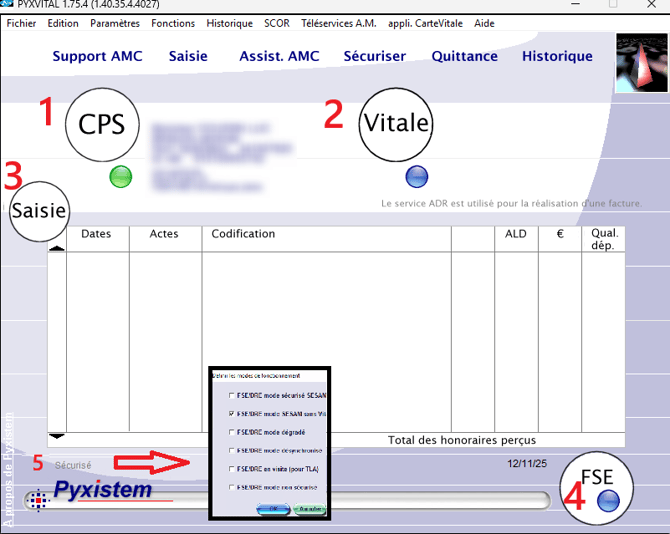
Task: Click the down arrow below the table
Action: pyautogui.click(x=57, y=436)
